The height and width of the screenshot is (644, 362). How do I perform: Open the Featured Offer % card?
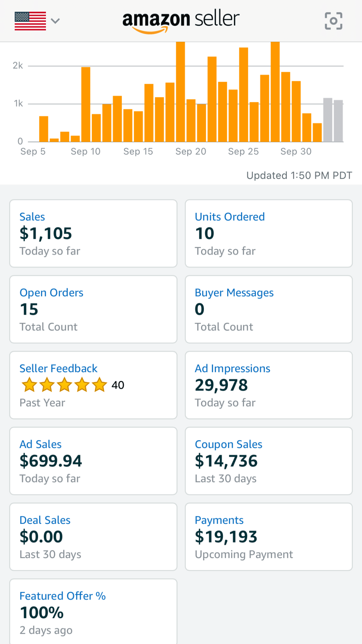click(x=93, y=612)
